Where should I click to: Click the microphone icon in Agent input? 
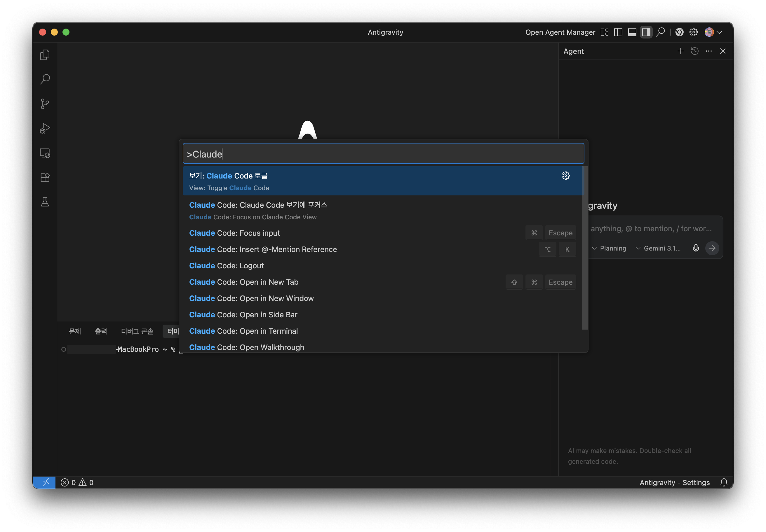click(x=696, y=248)
